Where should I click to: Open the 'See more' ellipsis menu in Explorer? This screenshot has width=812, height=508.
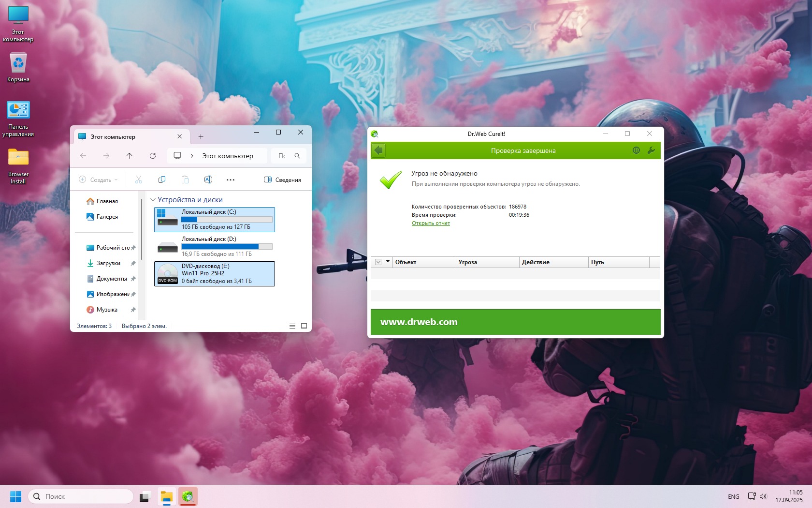pyautogui.click(x=231, y=179)
